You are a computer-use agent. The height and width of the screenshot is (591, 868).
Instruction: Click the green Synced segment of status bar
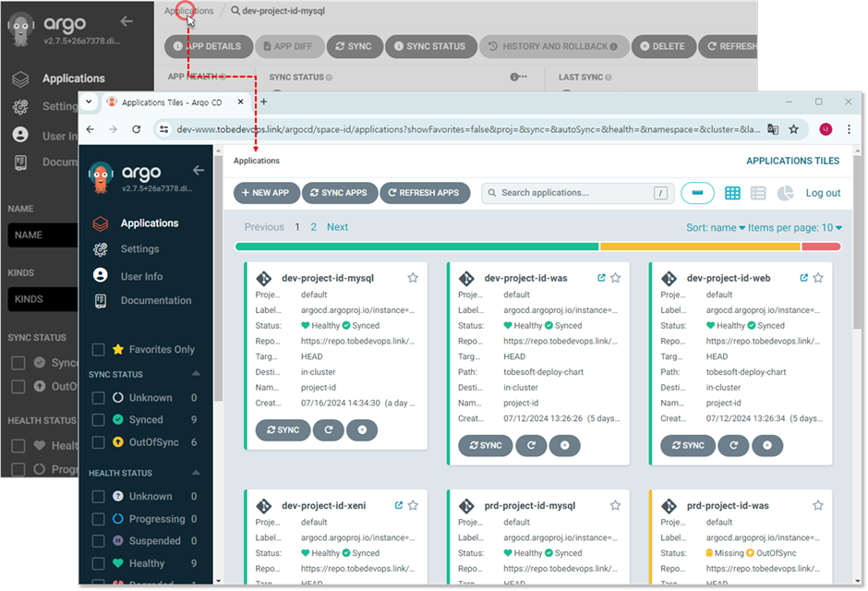416,247
